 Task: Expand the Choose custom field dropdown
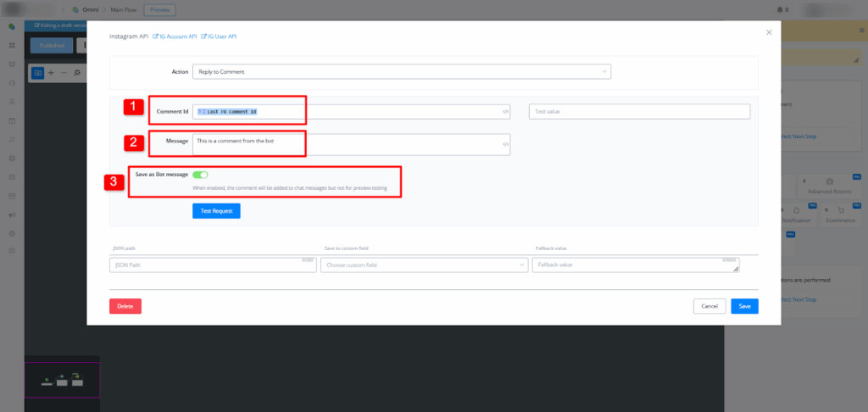(424, 265)
